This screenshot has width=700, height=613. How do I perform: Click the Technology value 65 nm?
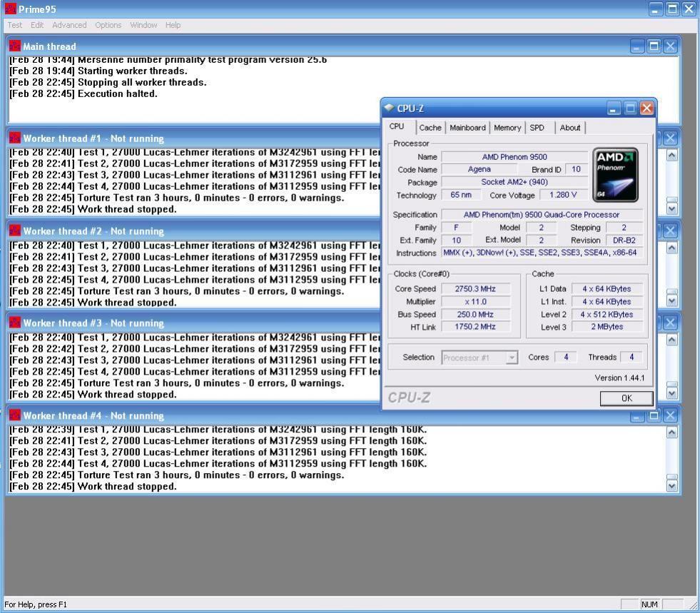coord(461,195)
